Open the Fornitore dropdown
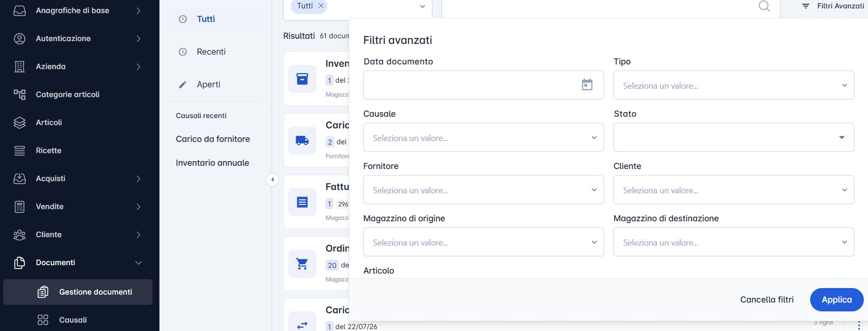This screenshot has height=331, width=868. [x=483, y=190]
